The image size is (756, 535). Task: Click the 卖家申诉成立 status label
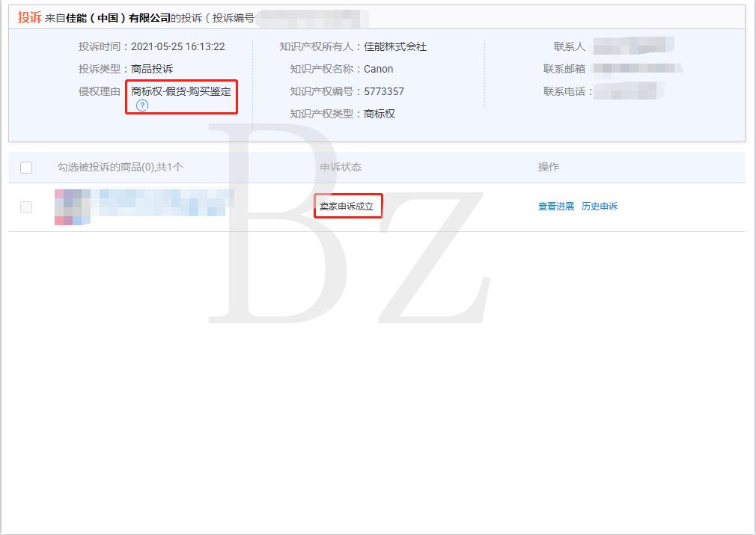348,205
